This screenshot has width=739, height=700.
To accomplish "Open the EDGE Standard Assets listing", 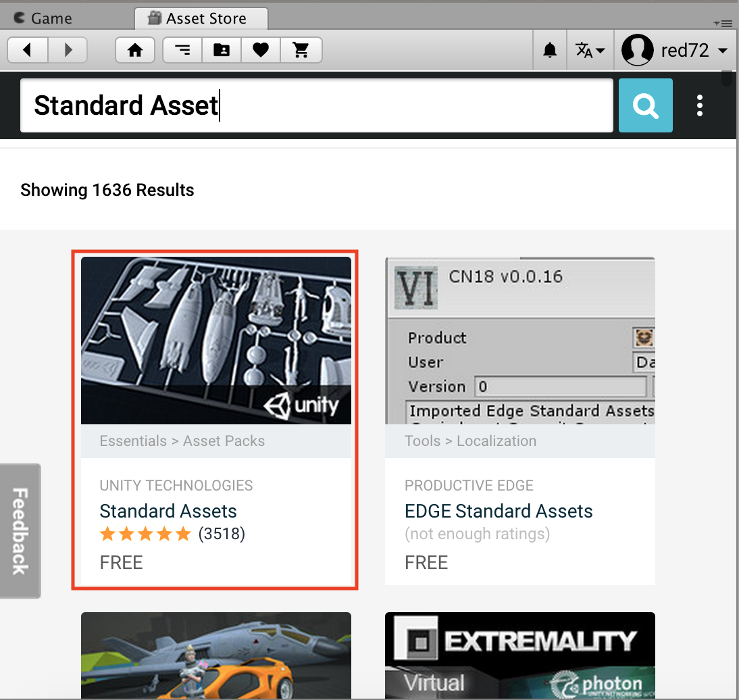I will click(499, 511).
